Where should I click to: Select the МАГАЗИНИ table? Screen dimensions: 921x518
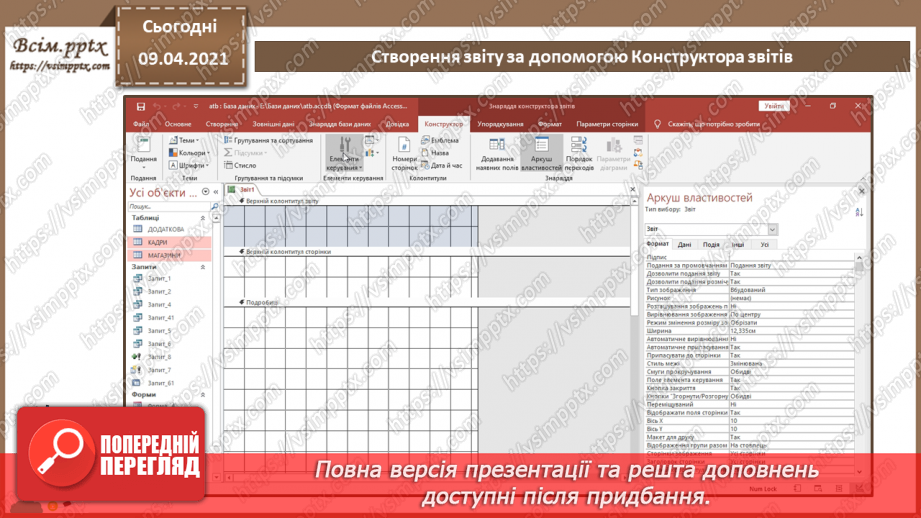pos(170,255)
